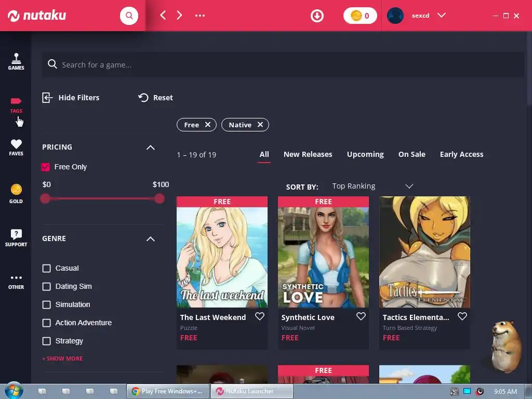Click the Search for a game field
The height and width of the screenshot is (399, 532).
pyautogui.click(x=283, y=64)
